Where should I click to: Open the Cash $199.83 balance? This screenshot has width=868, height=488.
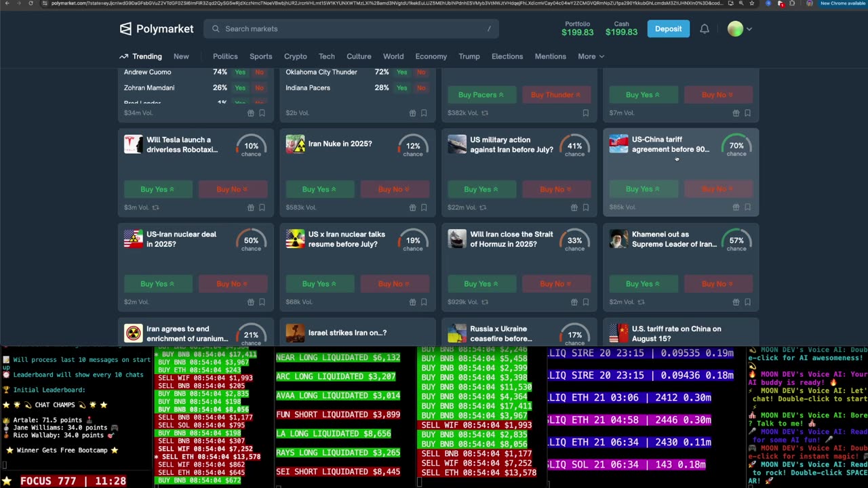click(x=621, y=28)
